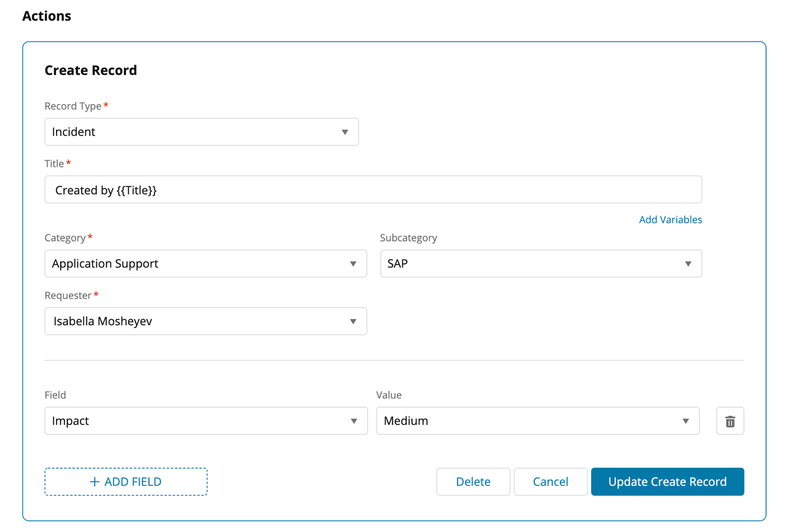
Task: Expand the Category dropdown
Action: (205, 264)
